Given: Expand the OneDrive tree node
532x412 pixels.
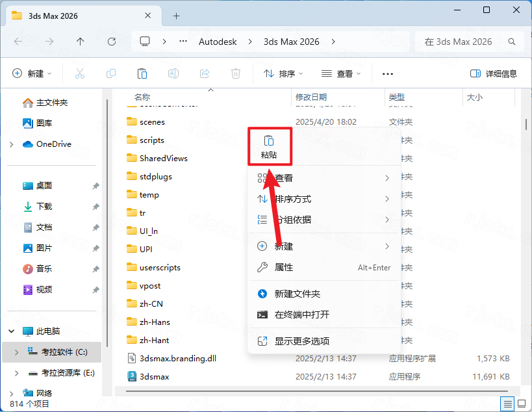Looking at the screenshot, I should (x=12, y=144).
